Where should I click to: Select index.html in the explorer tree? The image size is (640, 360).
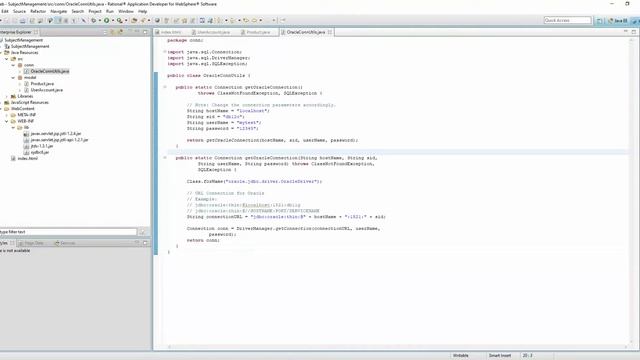[x=27, y=158]
